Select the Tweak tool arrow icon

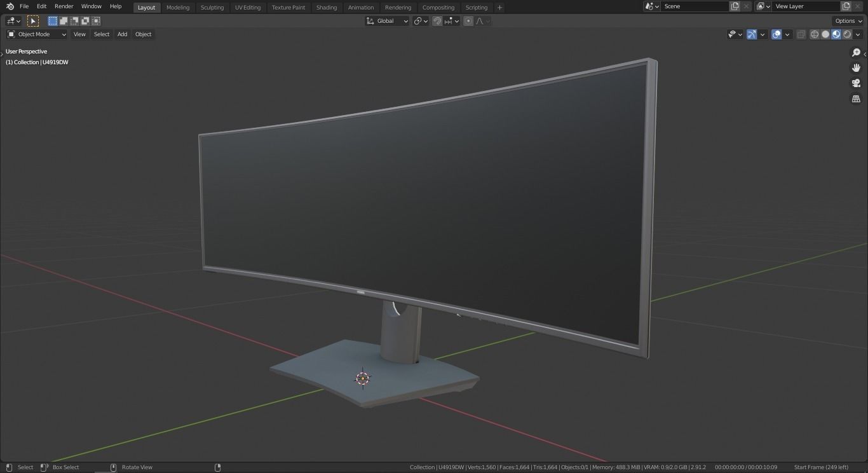pos(33,21)
